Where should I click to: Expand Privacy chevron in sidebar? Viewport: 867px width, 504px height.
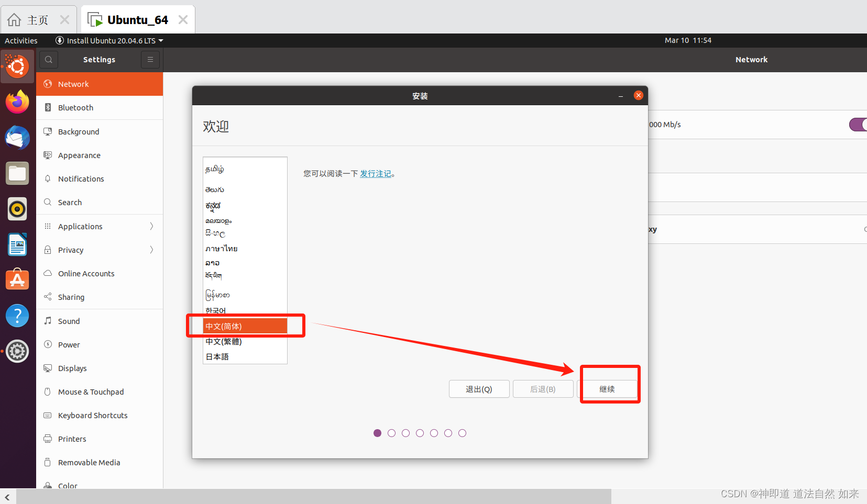pyautogui.click(x=151, y=250)
